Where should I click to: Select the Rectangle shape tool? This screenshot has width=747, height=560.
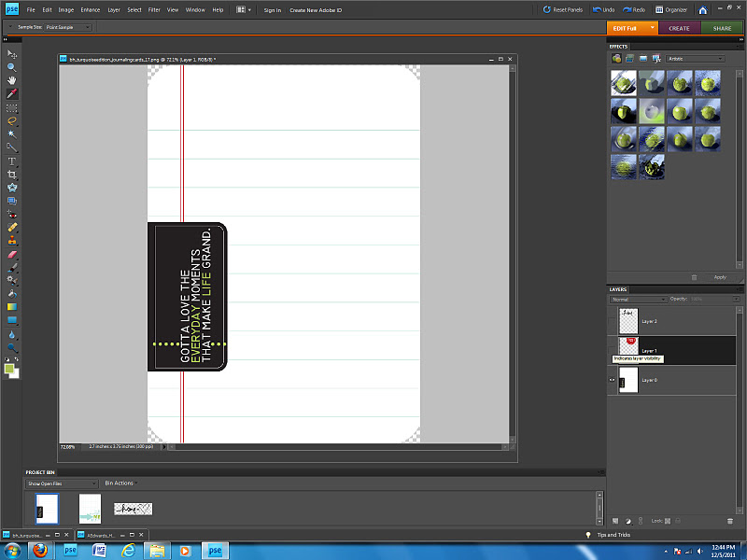[12, 320]
